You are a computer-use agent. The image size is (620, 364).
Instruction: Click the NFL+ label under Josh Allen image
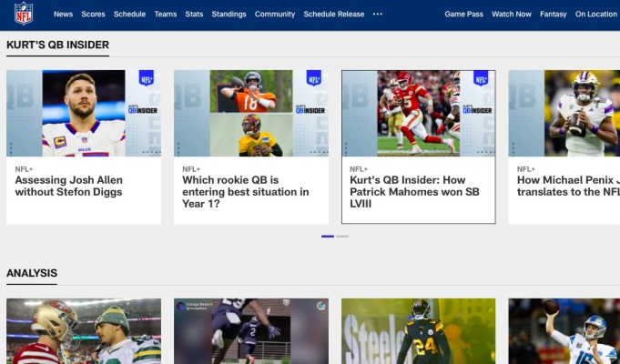24,169
